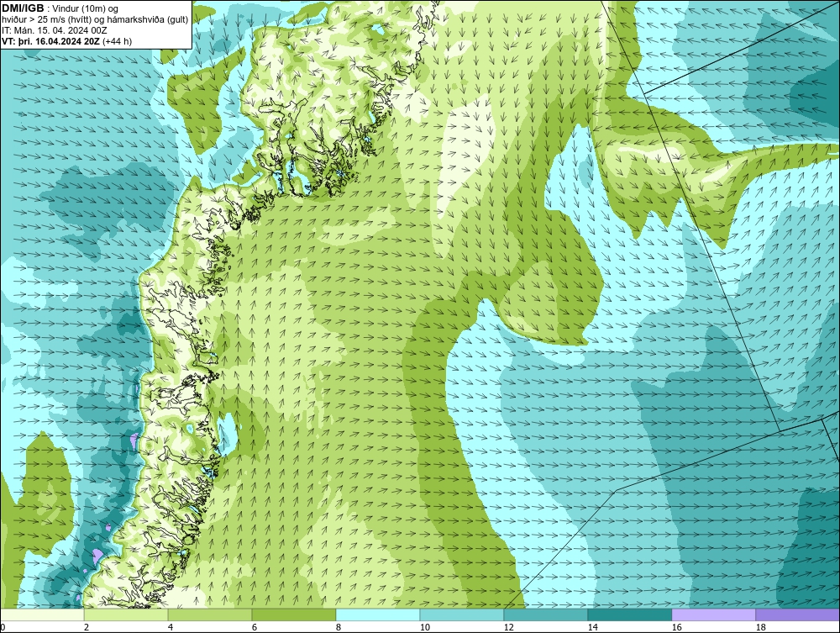Click the scale label '14'

592,627
